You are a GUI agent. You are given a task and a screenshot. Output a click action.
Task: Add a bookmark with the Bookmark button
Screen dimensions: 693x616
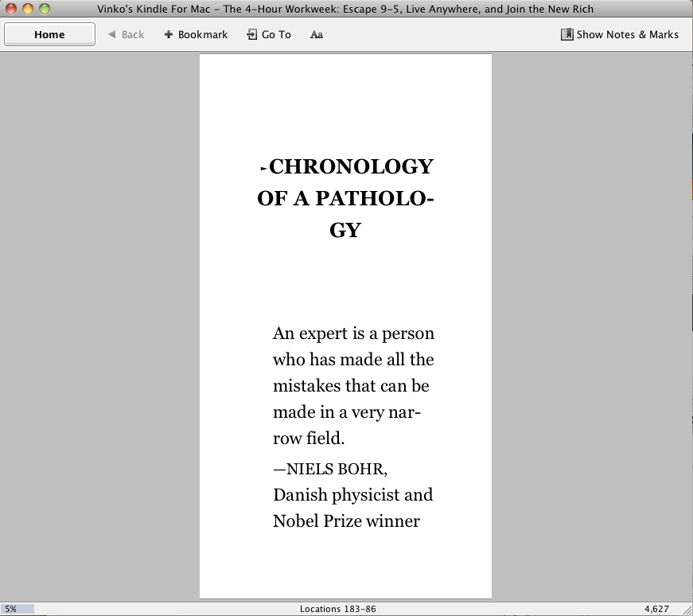pyautogui.click(x=196, y=34)
